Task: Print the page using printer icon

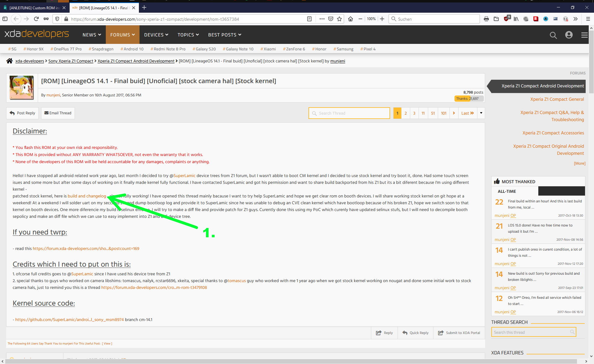Action: click(486, 19)
